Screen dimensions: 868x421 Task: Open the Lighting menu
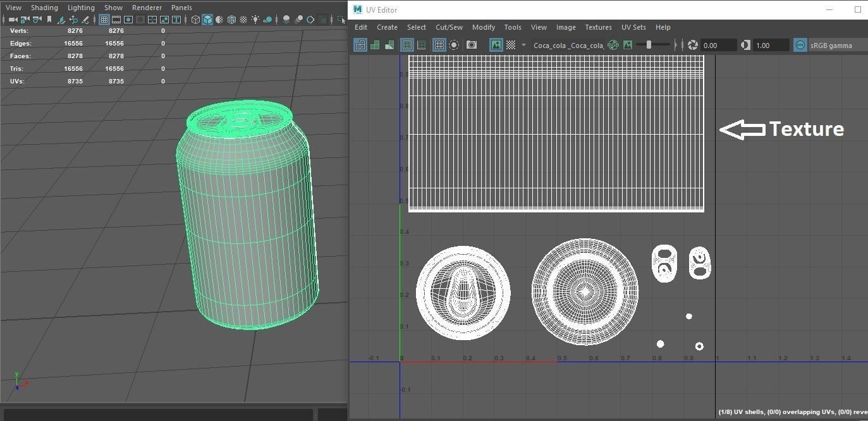(81, 8)
